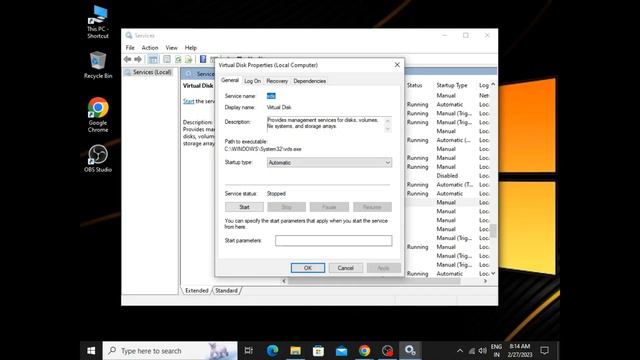Sort by Startup Type column header
The image size is (640, 360).
(x=452, y=85)
